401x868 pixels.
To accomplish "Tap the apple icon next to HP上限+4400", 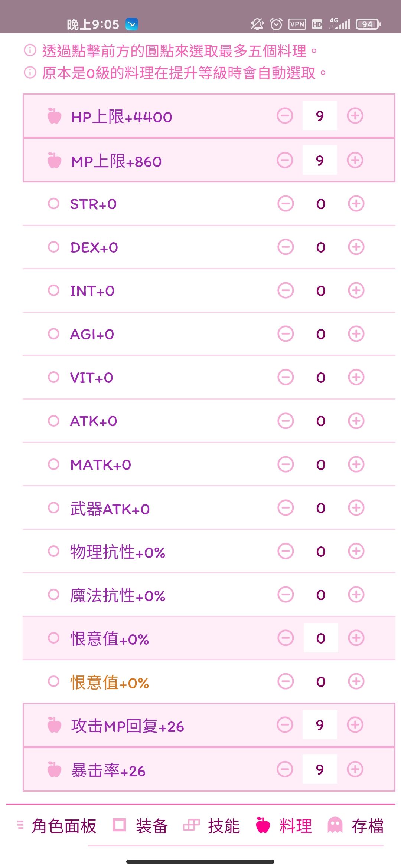I will tap(54, 116).
